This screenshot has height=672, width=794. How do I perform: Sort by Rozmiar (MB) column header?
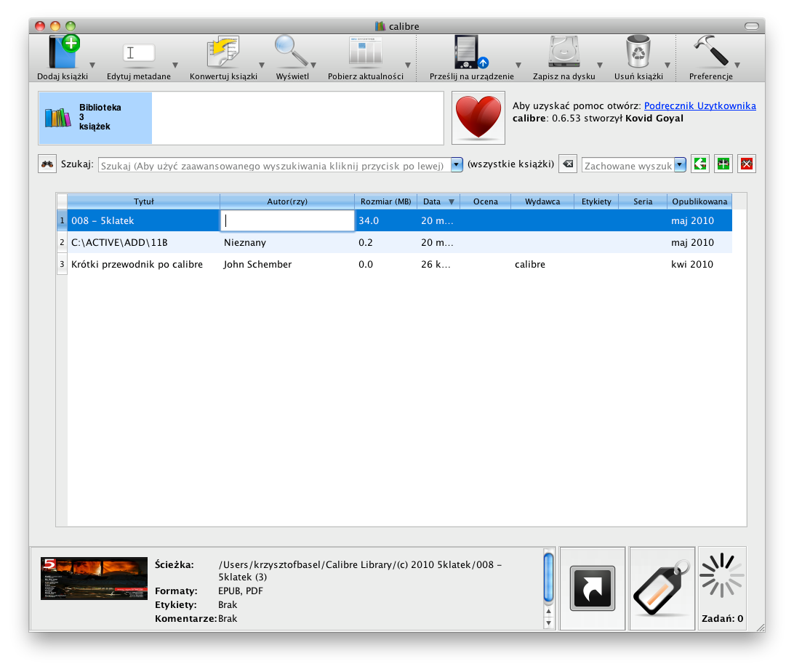pyautogui.click(x=385, y=201)
